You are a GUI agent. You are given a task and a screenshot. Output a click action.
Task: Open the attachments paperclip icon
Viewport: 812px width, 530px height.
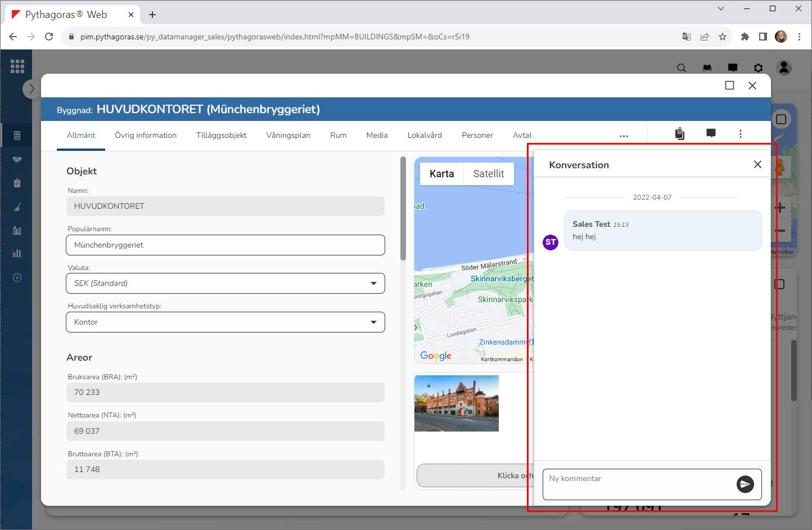click(680, 133)
